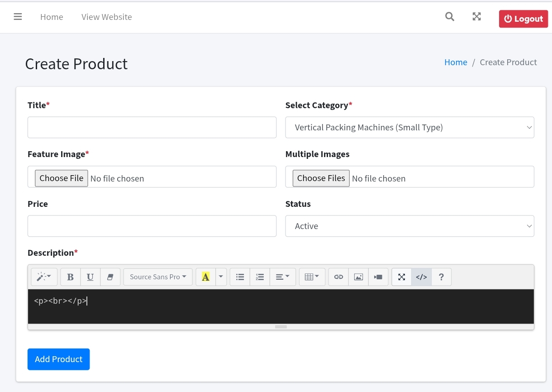Open the Source Sans Pro font dropdown

[158, 277]
